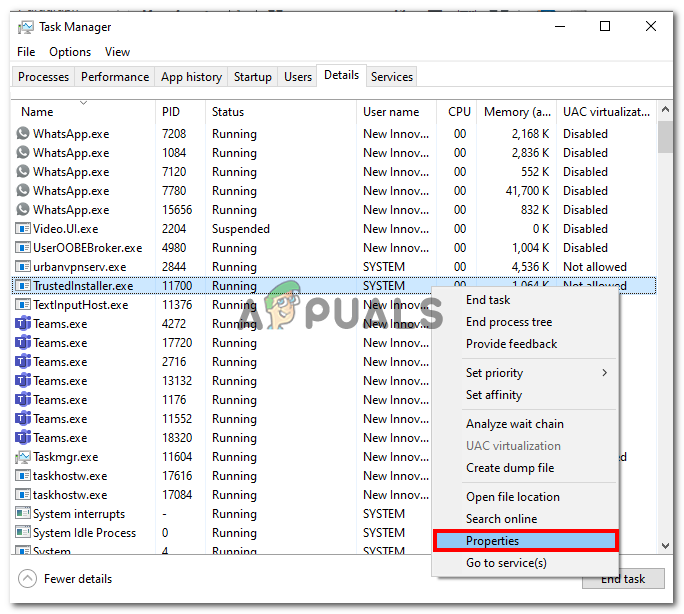
Task: Switch to the Services tab
Action: (392, 77)
